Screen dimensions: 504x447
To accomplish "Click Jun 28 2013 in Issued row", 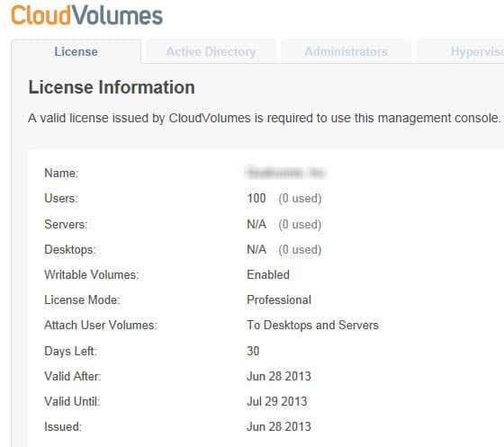I will 279,426.
